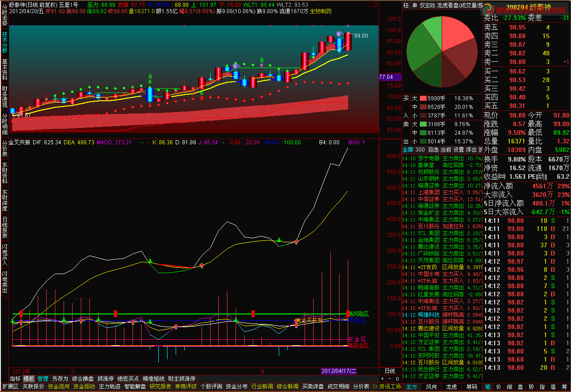This screenshot has height=392, width=571.
Task: Click 日线 period selector
Action: tap(390, 371)
